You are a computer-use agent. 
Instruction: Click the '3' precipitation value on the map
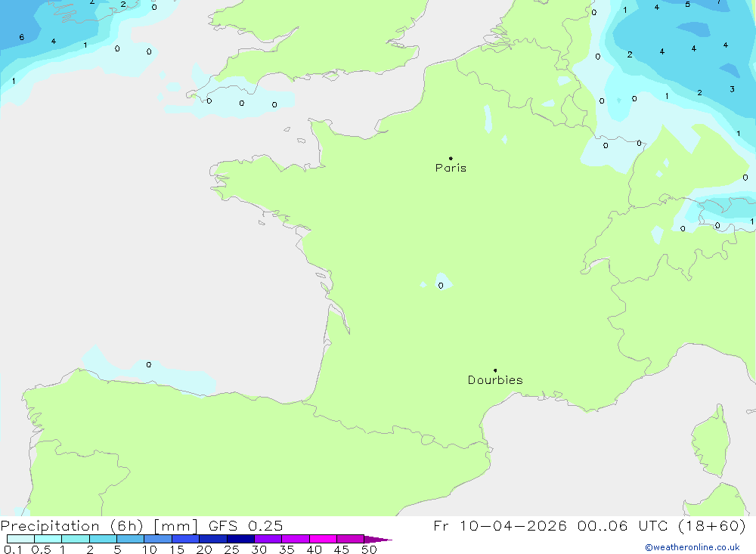(x=732, y=88)
